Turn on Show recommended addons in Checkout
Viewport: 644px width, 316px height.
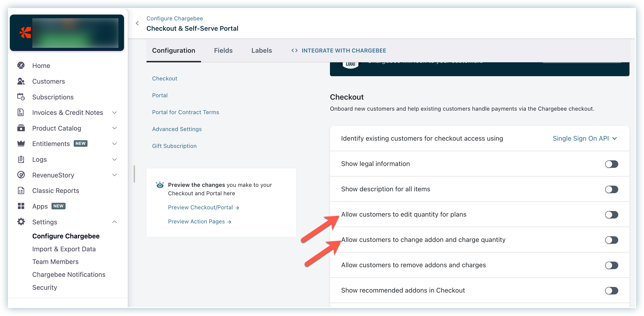[x=611, y=291]
